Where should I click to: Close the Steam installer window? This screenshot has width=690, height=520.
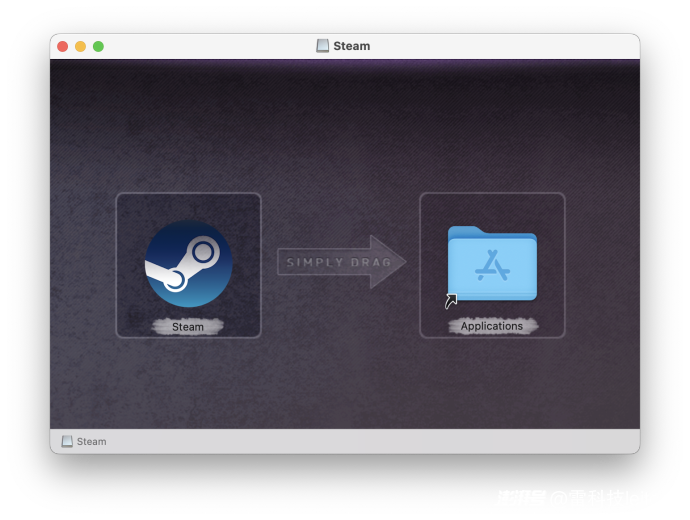pyautogui.click(x=63, y=46)
